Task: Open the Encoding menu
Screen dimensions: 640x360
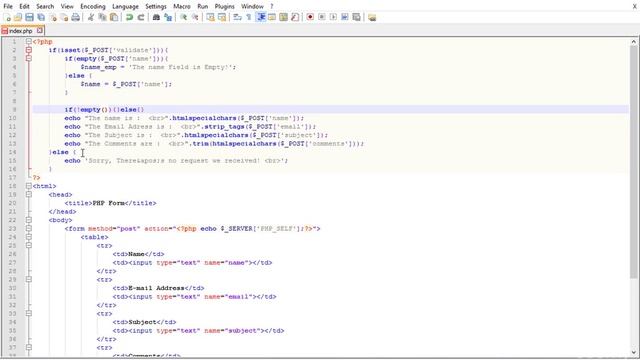Action: tap(93, 6)
